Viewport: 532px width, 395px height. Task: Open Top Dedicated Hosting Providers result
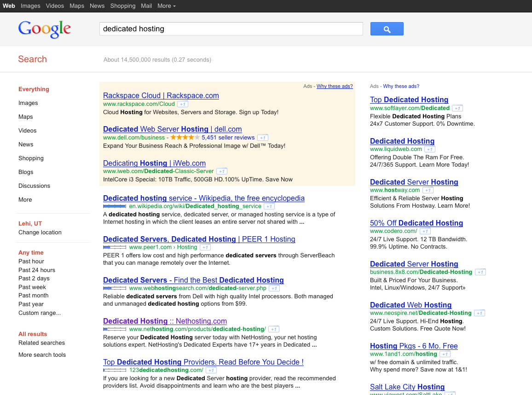203,362
